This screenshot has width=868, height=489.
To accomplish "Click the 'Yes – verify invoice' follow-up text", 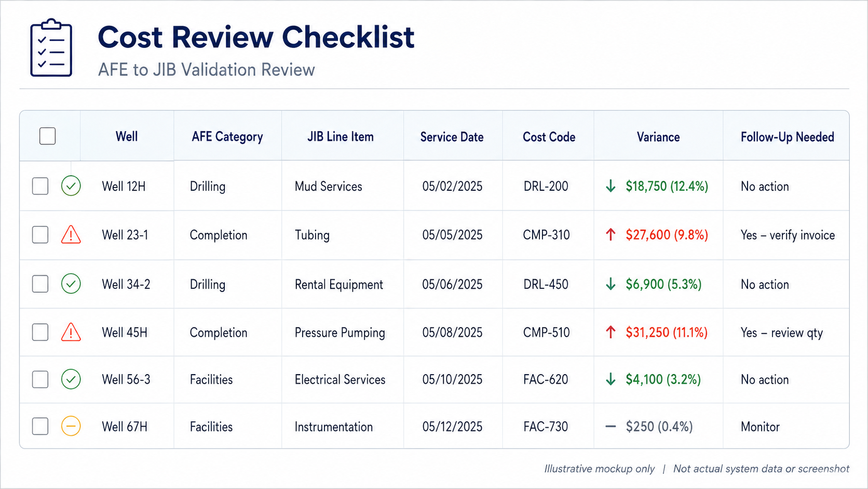I will point(788,235).
